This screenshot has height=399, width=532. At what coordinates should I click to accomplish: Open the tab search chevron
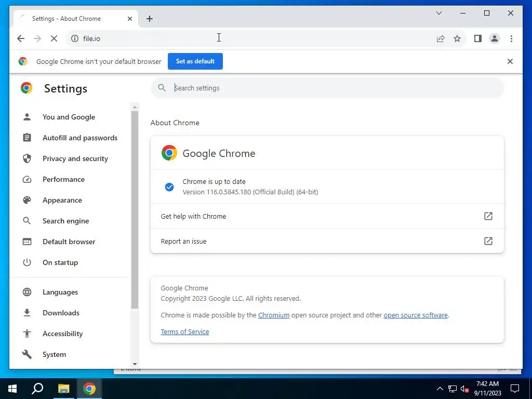coord(438,13)
